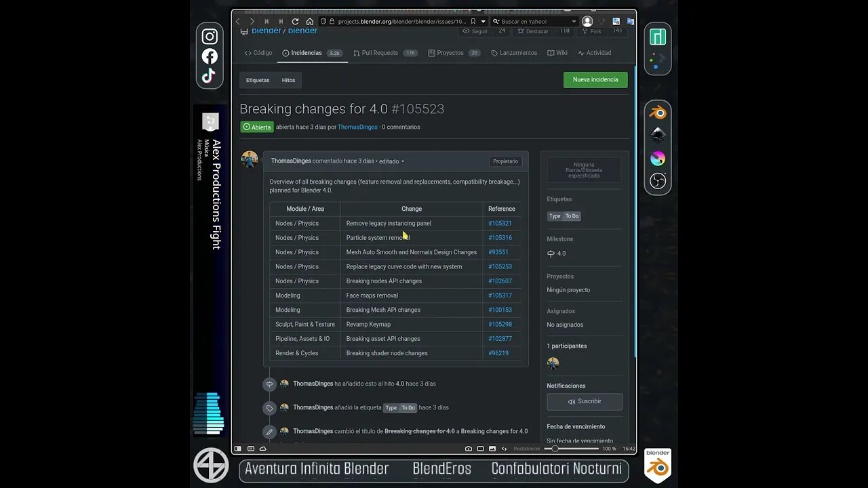Open the Lanzamientos tab
The height and width of the screenshot is (488, 868).
click(x=514, y=53)
